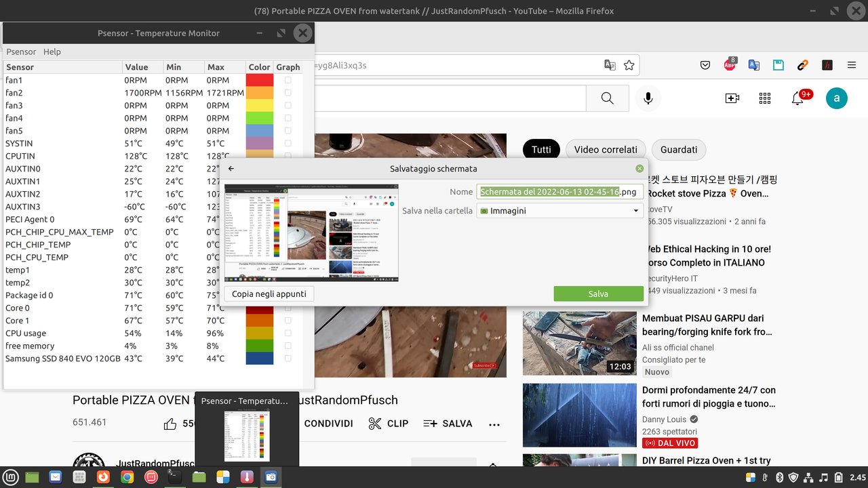Select the screenshot camera panel icon

(271, 477)
